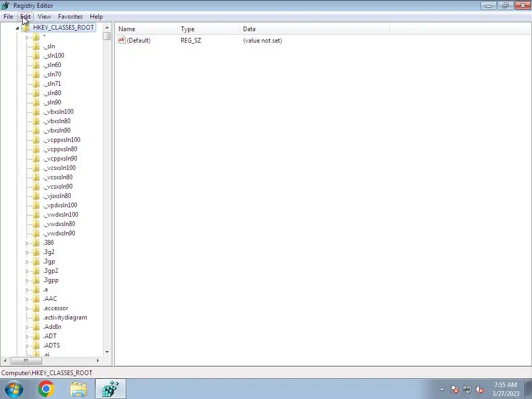Expand the .386 key
This screenshot has height=399, width=532.
[27, 243]
